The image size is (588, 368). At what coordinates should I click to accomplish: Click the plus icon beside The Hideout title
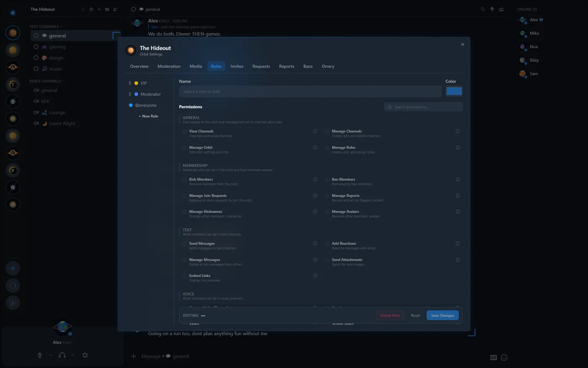coord(99,9)
